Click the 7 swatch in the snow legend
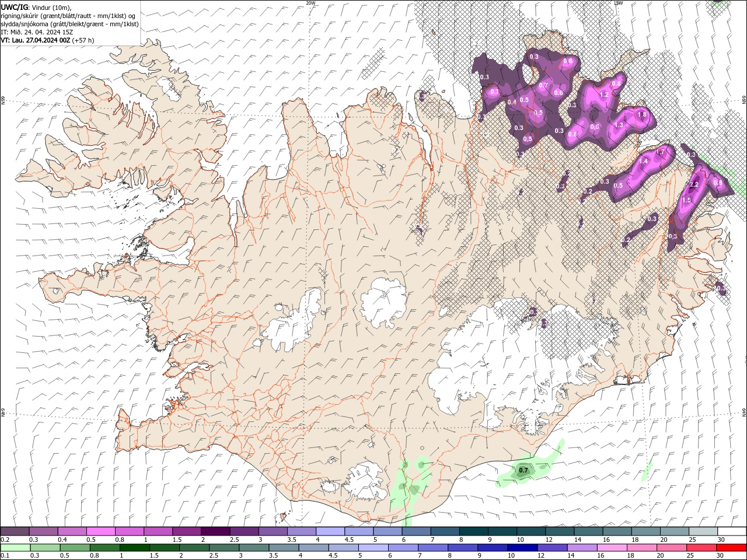Image resolution: width=747 pixels, height=560 pixels. [444, 531]
